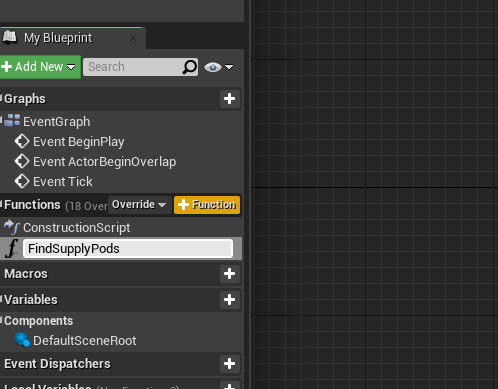Select Event BeginPlay

(79, 142)
